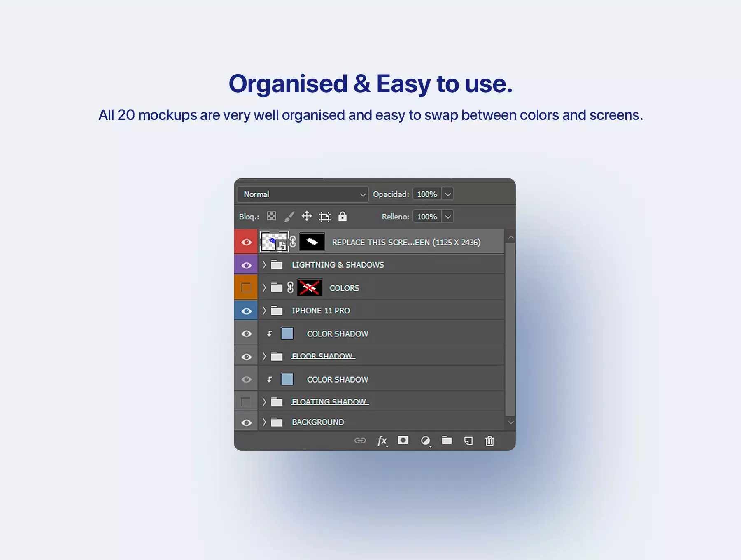Click lock position move icon
The height and width of the screenshot is (560, 741).
tap(307, 216)
